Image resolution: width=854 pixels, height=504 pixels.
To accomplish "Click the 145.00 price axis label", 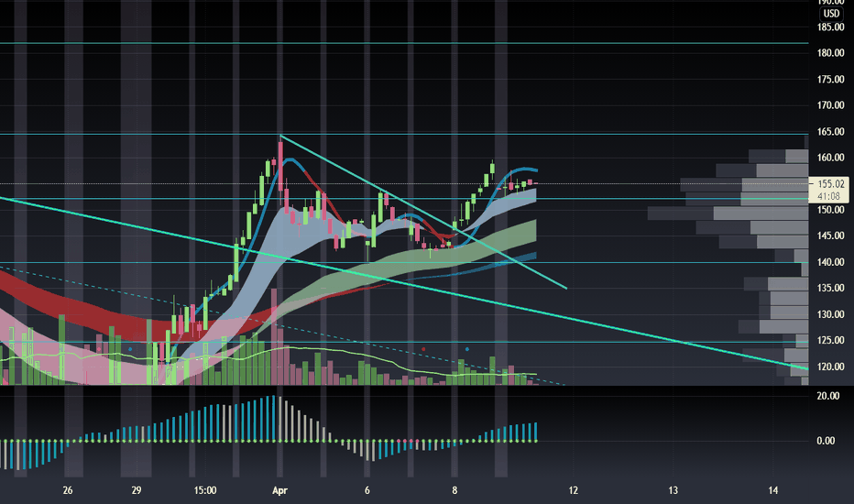I will [x=830, y=236].
